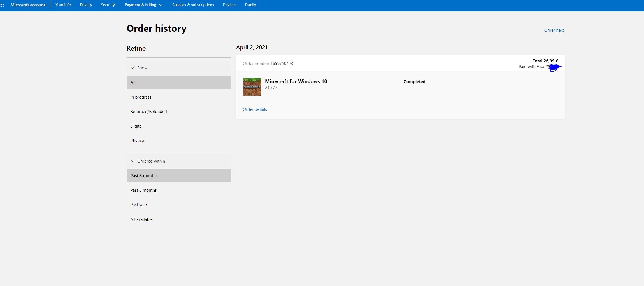Open the app launcher grid icon

coord(2,5)
